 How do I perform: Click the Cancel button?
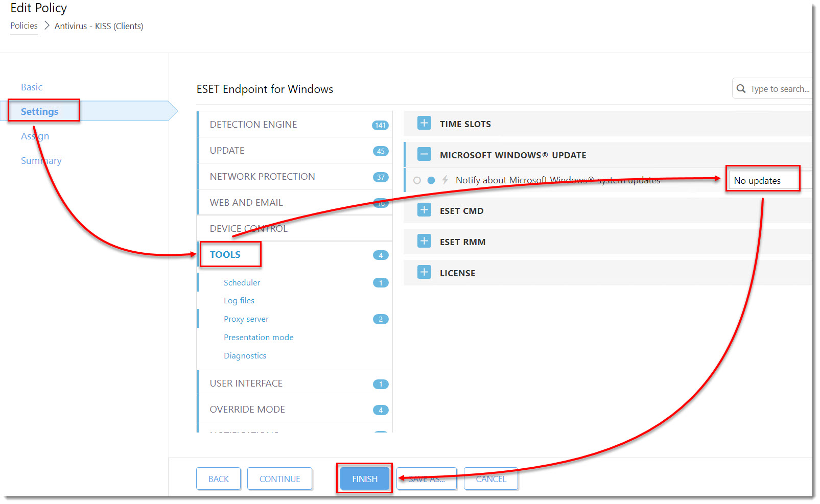[x=491, y=478]
